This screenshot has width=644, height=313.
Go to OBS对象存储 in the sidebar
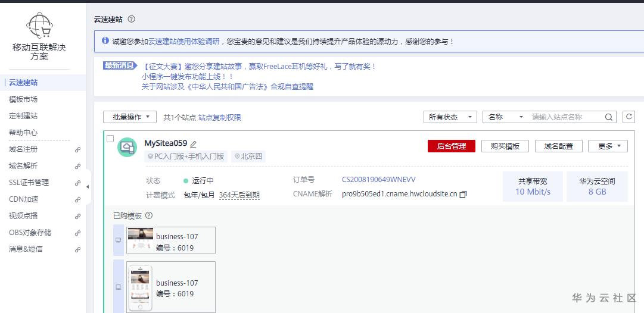(30, 233)
